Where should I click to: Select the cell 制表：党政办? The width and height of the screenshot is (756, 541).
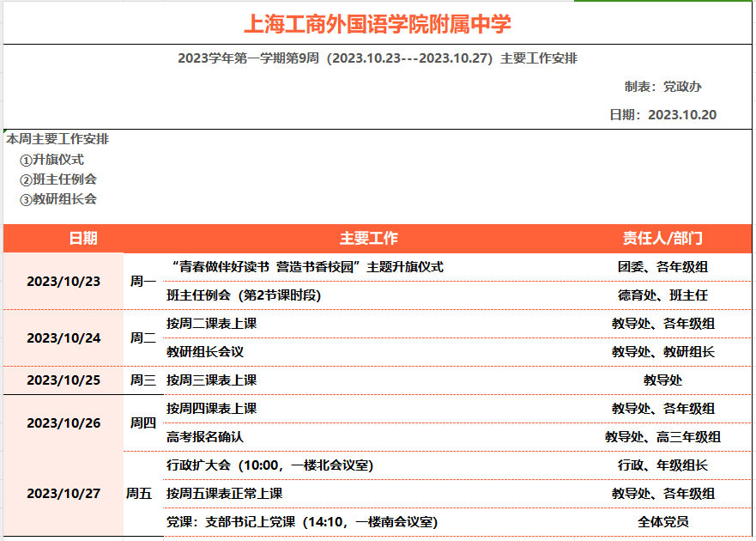click(662, 87)
